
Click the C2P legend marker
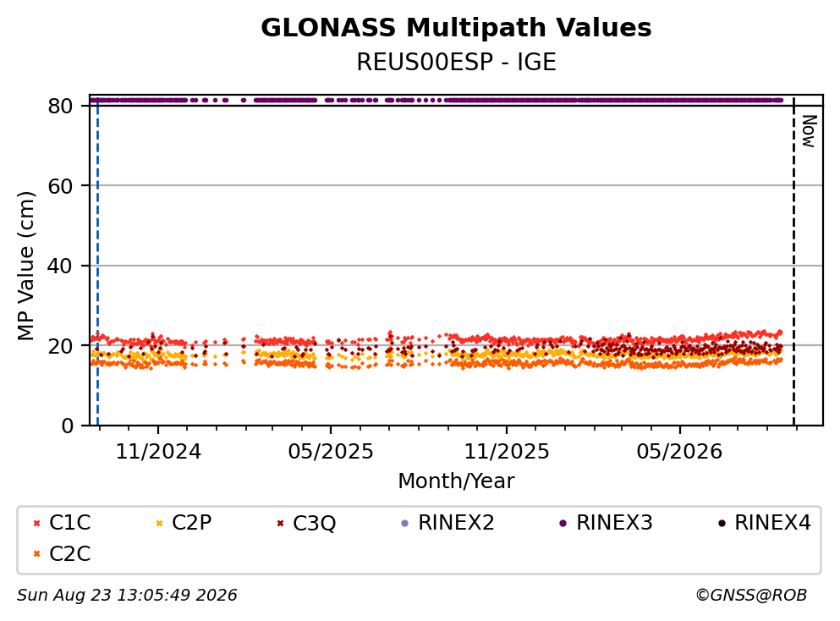pyautogui.click(x=159, y=523)
